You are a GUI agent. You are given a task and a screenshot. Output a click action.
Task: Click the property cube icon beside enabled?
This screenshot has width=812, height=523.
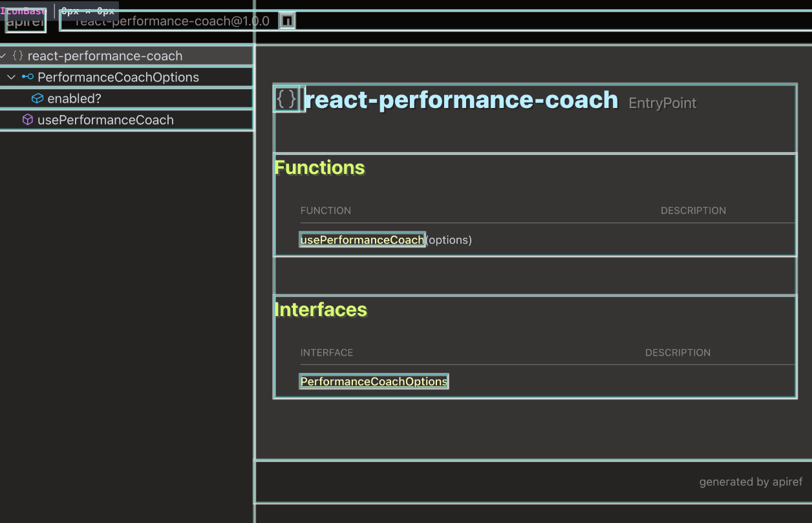[x=36, y=98]
